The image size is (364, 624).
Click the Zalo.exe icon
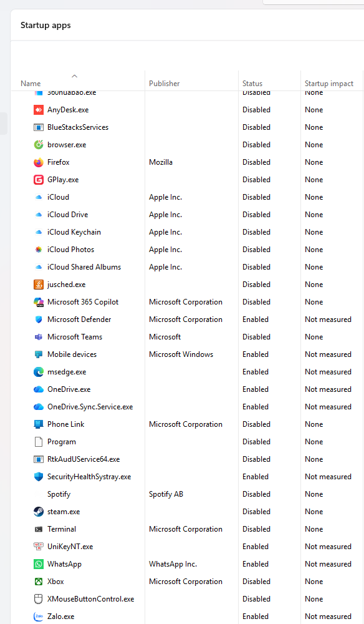point(39,617)
